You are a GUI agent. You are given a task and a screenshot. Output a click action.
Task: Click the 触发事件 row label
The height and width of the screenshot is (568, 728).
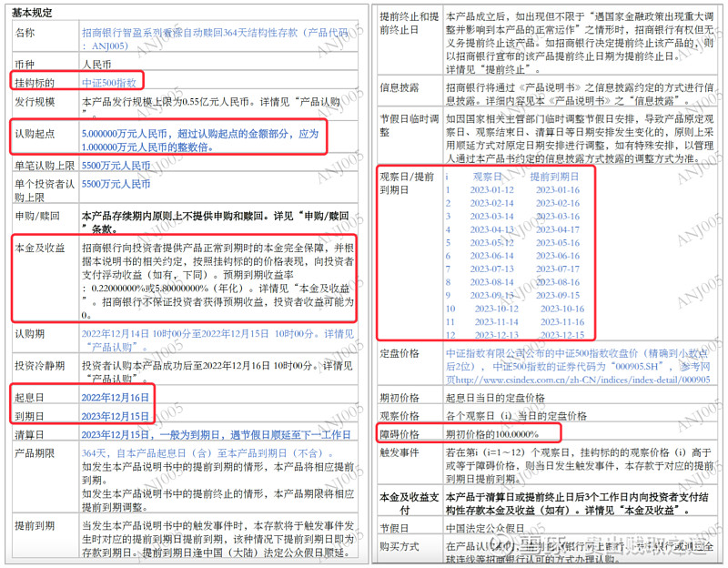399,452
